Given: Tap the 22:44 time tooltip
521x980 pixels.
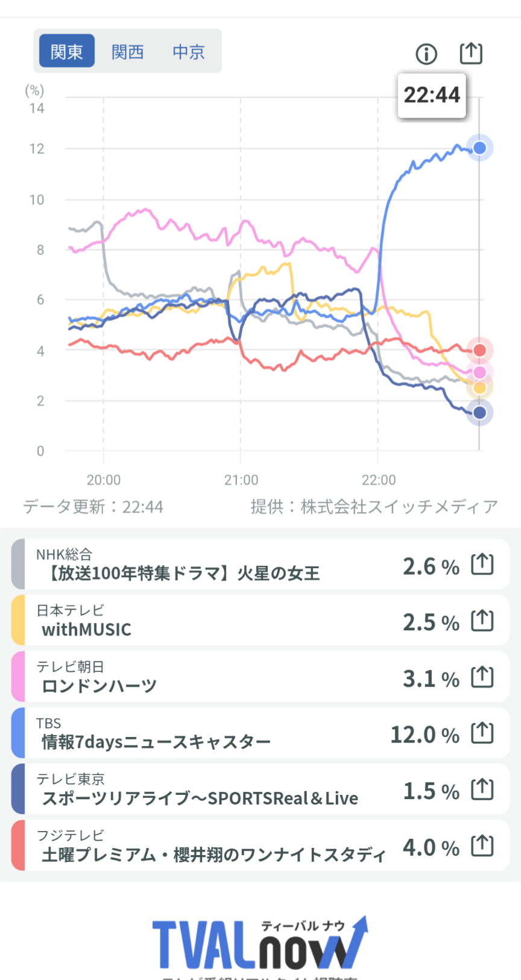Looking at the screenshot, I should click(432, 95).
